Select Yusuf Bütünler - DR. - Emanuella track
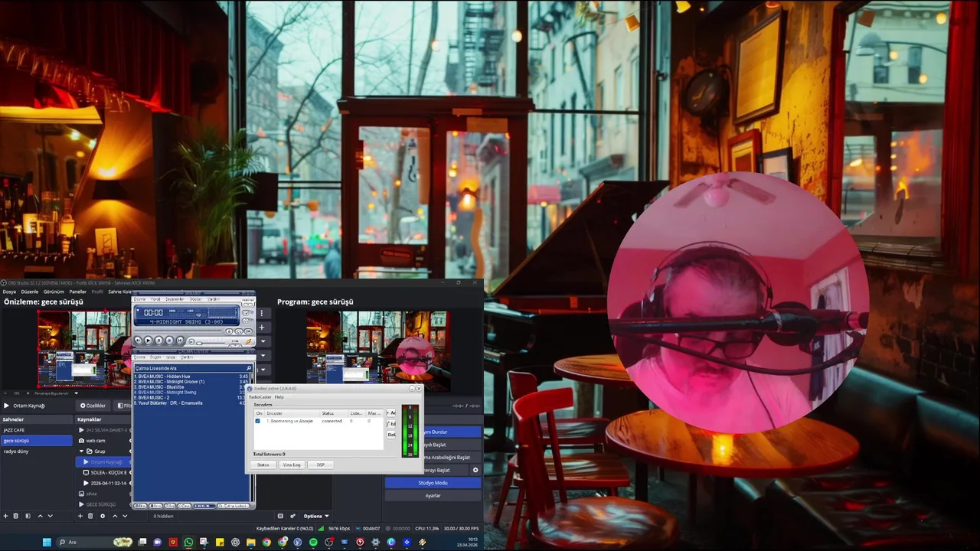The width and height of the screenshot is (980, 551). click(190, 403)
